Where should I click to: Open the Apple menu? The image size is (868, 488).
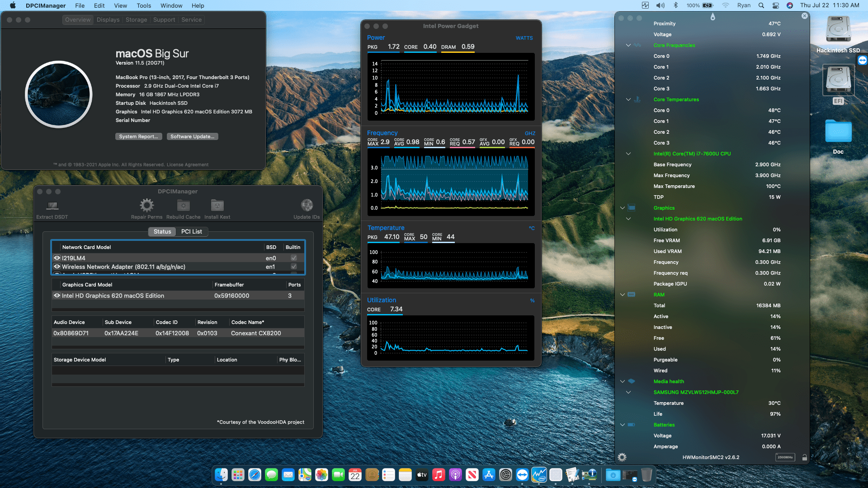(13, 5)
